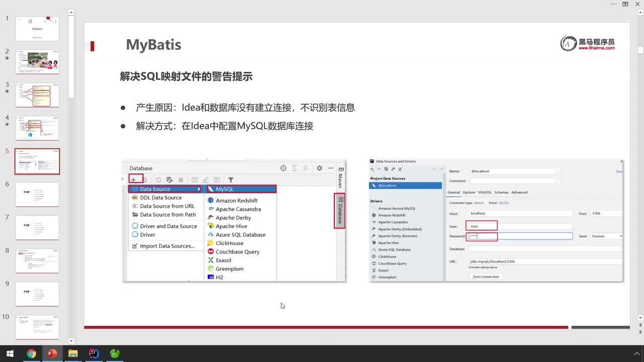The image size is (644, 362).
Task: Click Advanced tab in slide image
Action: [520, 193]
